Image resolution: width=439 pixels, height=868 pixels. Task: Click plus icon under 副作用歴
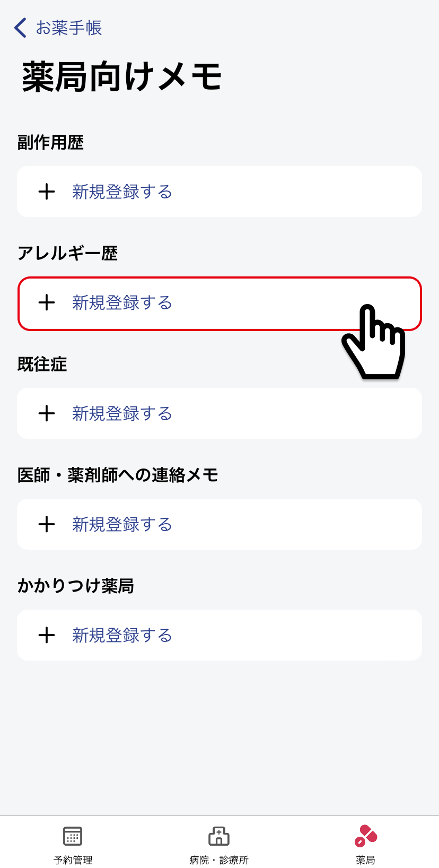click(47, 192)
